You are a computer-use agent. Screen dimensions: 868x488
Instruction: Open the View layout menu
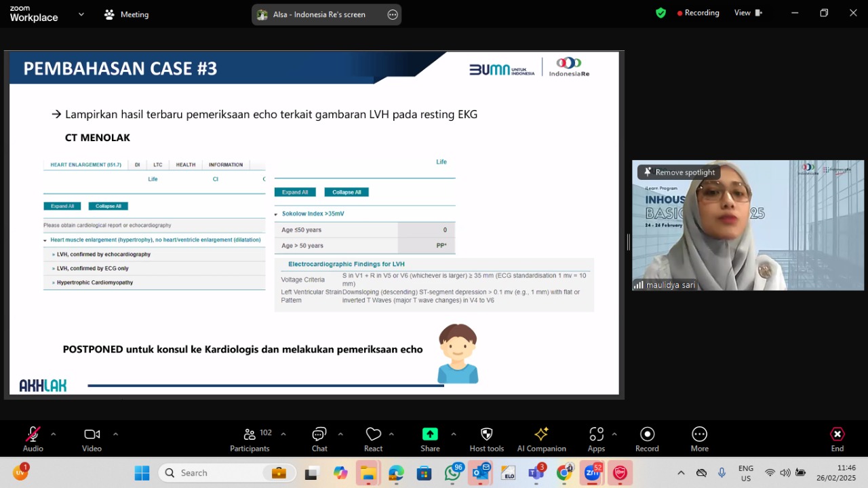[749, 13]
